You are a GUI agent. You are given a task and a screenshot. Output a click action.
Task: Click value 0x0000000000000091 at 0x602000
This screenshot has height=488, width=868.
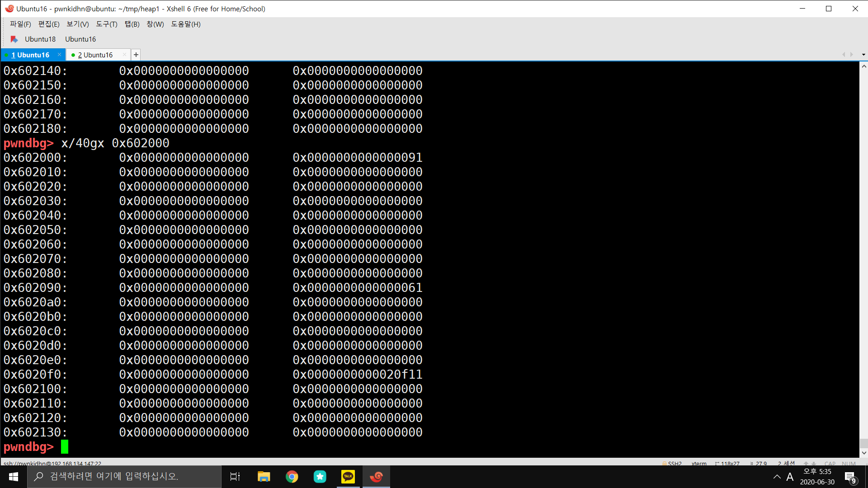(x=358, y=157)
